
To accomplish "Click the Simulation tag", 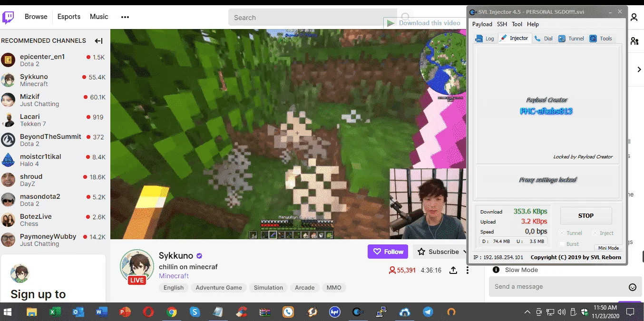I will (268, 288).
